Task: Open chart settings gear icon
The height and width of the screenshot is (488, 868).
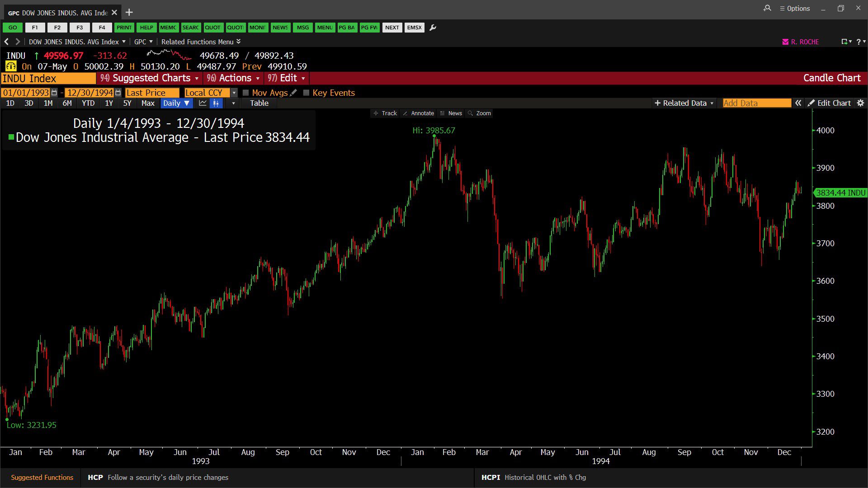Action: (x=860, y=103)
